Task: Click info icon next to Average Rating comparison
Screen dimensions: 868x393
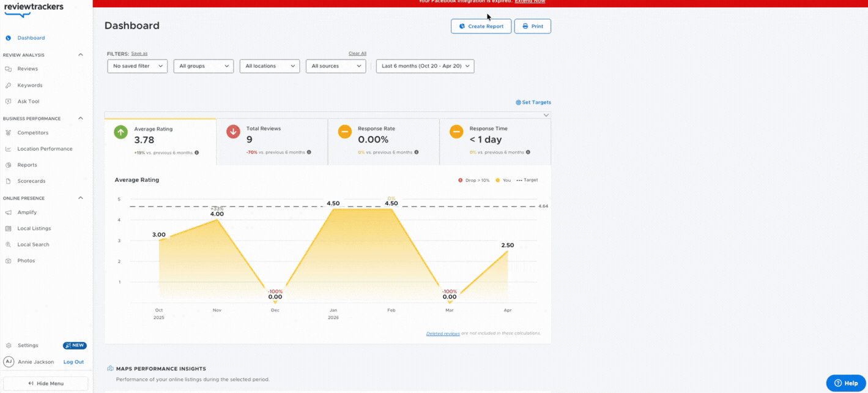Action: click(x=196, y=152)
